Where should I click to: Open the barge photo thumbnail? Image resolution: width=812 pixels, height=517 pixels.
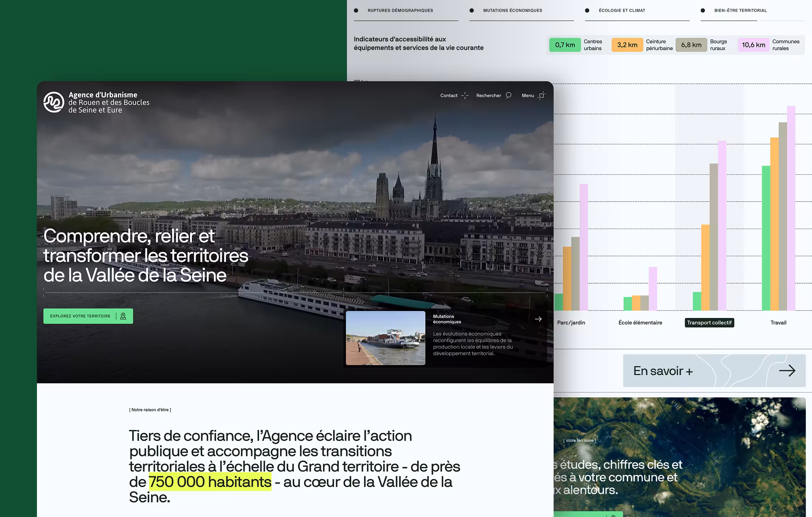point(385,338)
